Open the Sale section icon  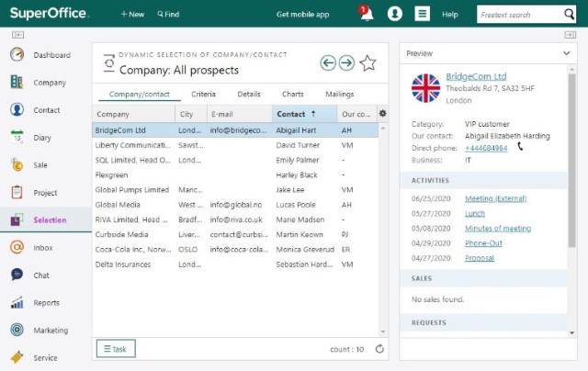pos(17,165)
